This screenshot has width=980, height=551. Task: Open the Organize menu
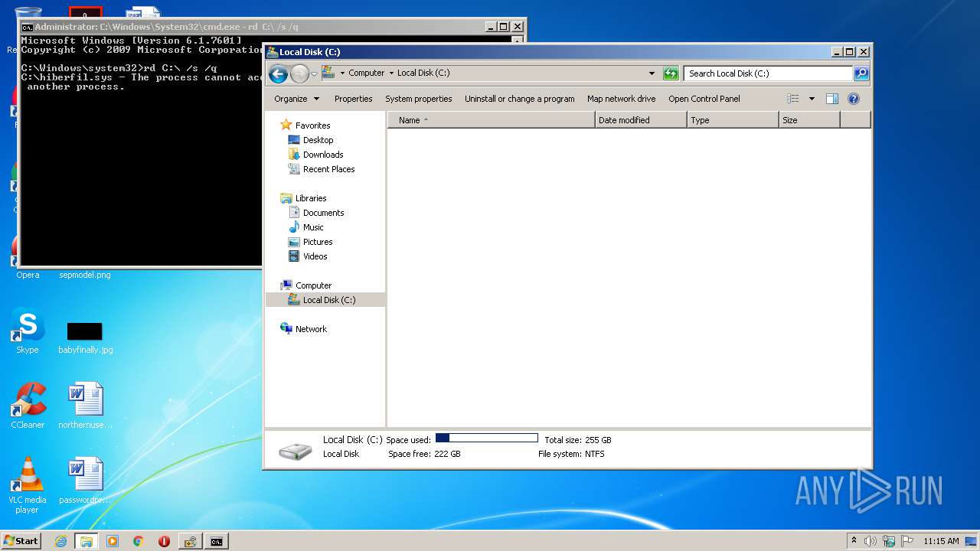pyautogui.click(x=296, y=99)
